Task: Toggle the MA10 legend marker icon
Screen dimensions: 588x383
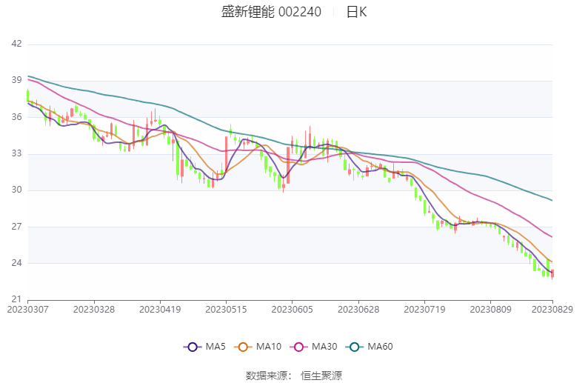Action: pyautogui.click(x=244, y=347)
